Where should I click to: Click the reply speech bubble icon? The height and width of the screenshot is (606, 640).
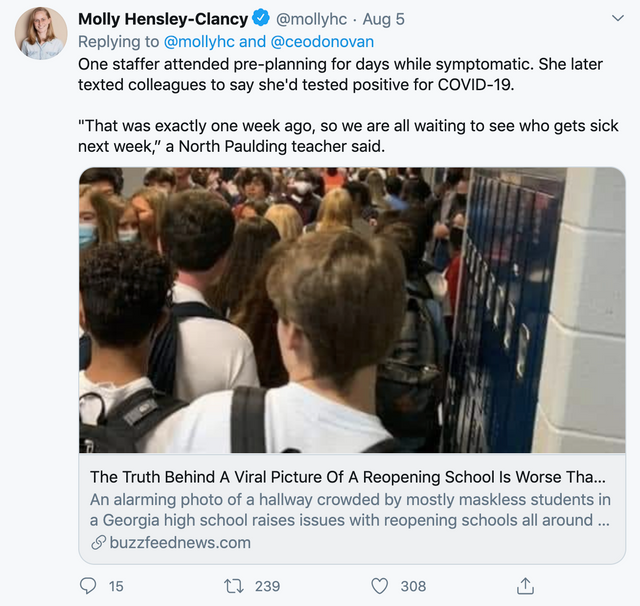pos(88,585)
